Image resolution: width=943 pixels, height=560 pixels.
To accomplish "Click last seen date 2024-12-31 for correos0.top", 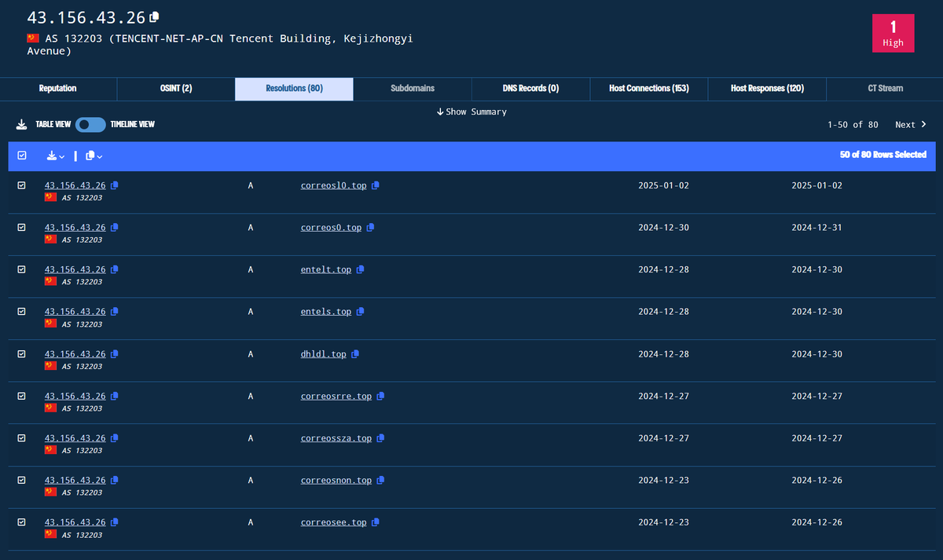I will [x=816, y=228].
